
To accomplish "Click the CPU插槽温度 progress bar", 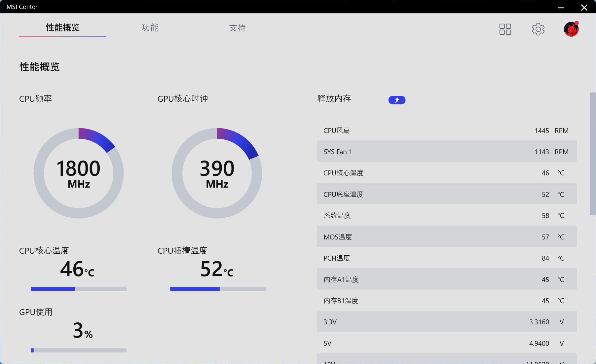I will [217, 289].
